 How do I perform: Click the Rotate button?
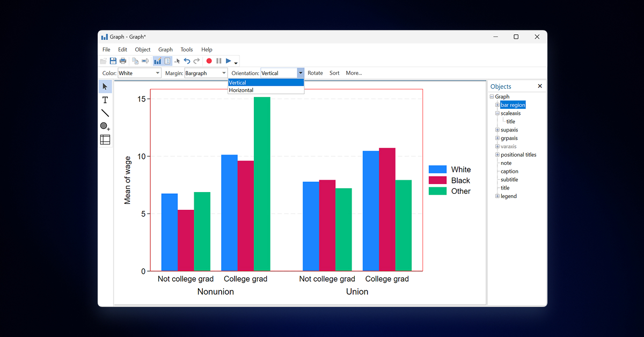coord(315,73)
